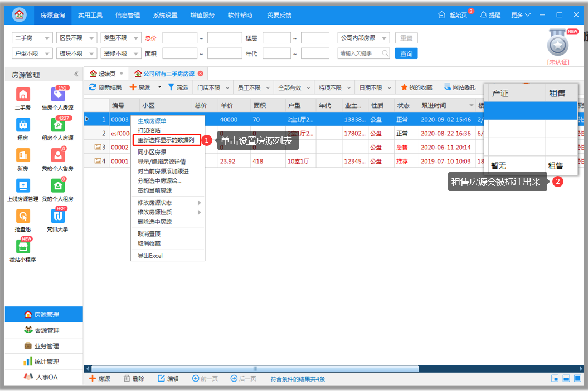The height and width of the screenshot is (391, 588).
Task: Click the 筛选 filter funnel icon
Action: click(x=171, y=87)
